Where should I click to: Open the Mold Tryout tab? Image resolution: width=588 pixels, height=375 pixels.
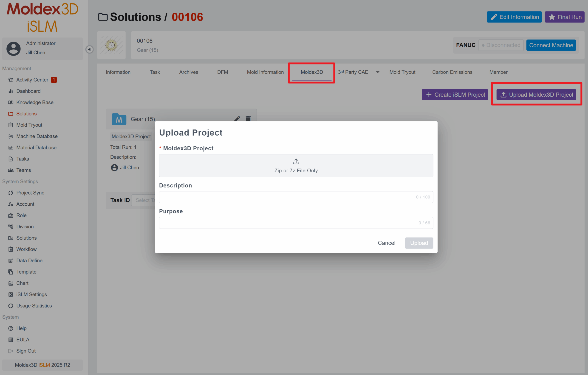[402, 72]
